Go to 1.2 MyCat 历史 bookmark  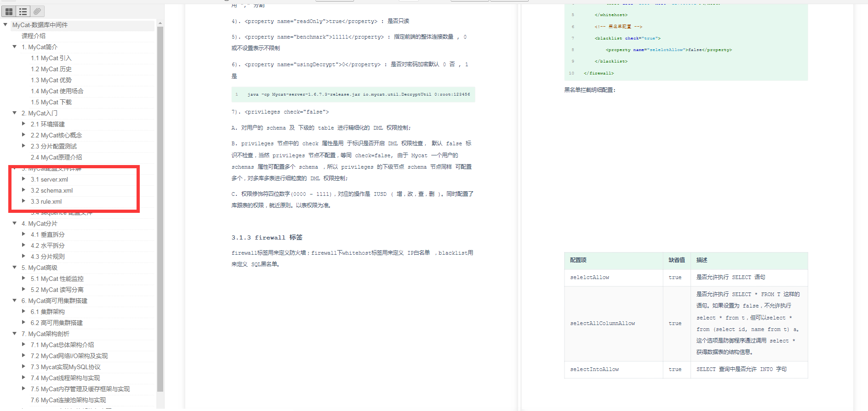pyautogui.click(x=51, y=69)
